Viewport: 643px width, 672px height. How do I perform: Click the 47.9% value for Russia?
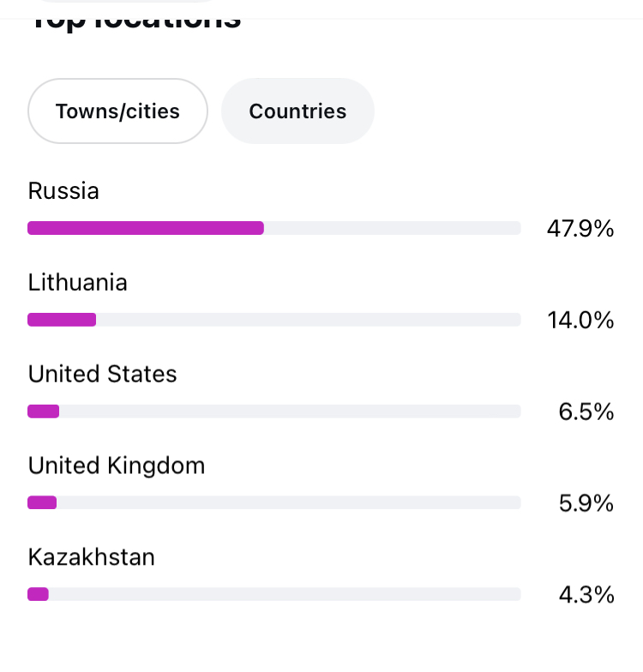[580, 229]
